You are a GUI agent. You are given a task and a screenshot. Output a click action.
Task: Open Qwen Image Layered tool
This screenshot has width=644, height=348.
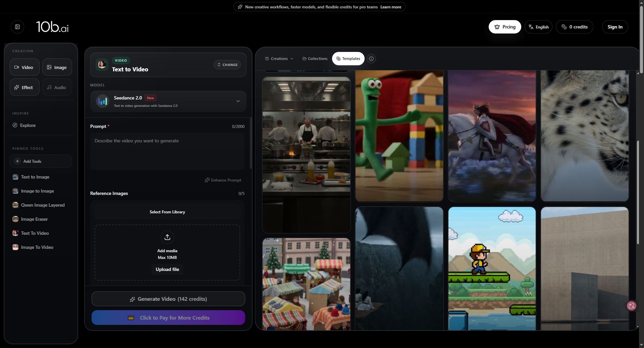coord(43,205)
